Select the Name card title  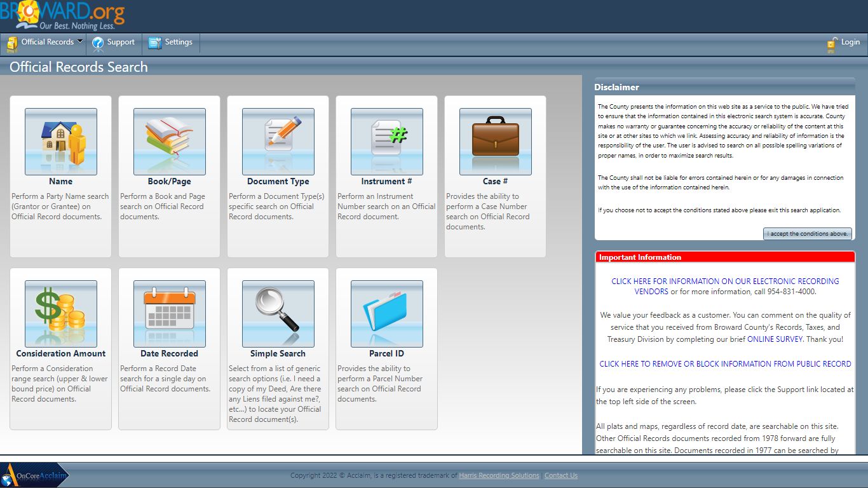click(61, 182)
